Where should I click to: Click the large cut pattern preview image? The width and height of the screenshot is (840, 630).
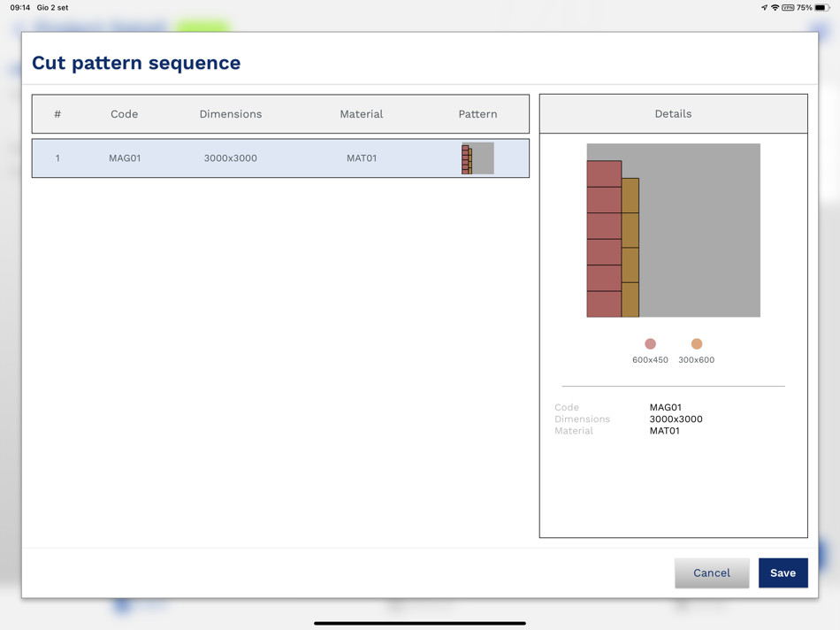click(674, 230)
